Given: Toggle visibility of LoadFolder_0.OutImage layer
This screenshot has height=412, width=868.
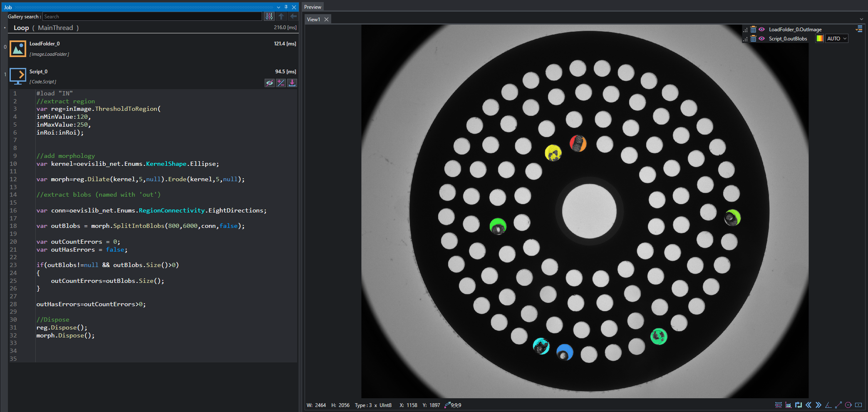Looking at the screenshot, I should tap(761, 30).
